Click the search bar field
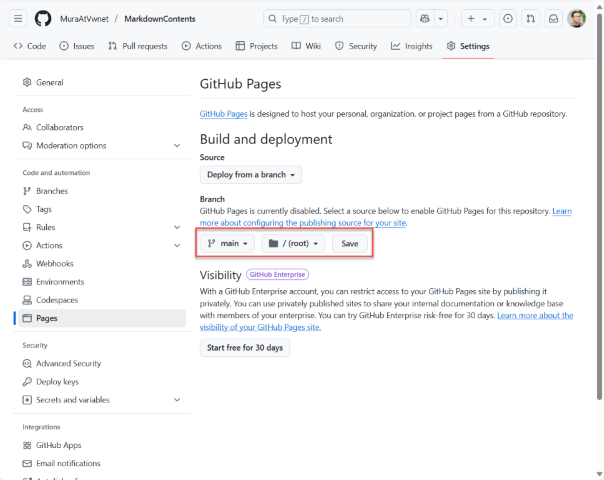 pyautogui.click(x=337, y=18)
